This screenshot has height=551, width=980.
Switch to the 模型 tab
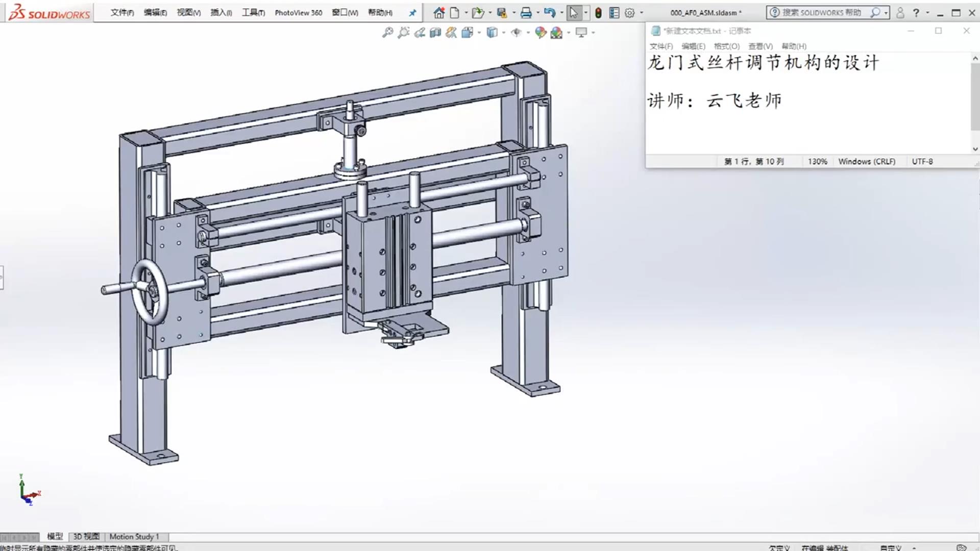point(55,537)
